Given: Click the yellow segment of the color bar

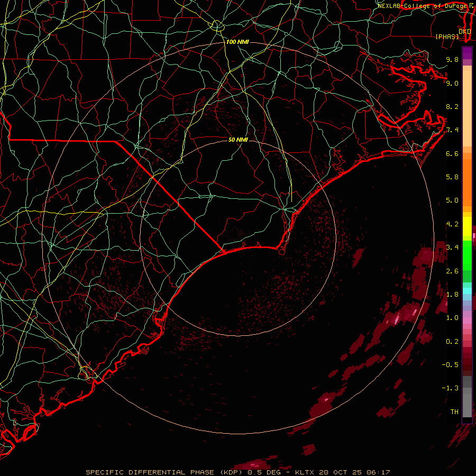Looking at the screenshot, I should tap(467, 226).
